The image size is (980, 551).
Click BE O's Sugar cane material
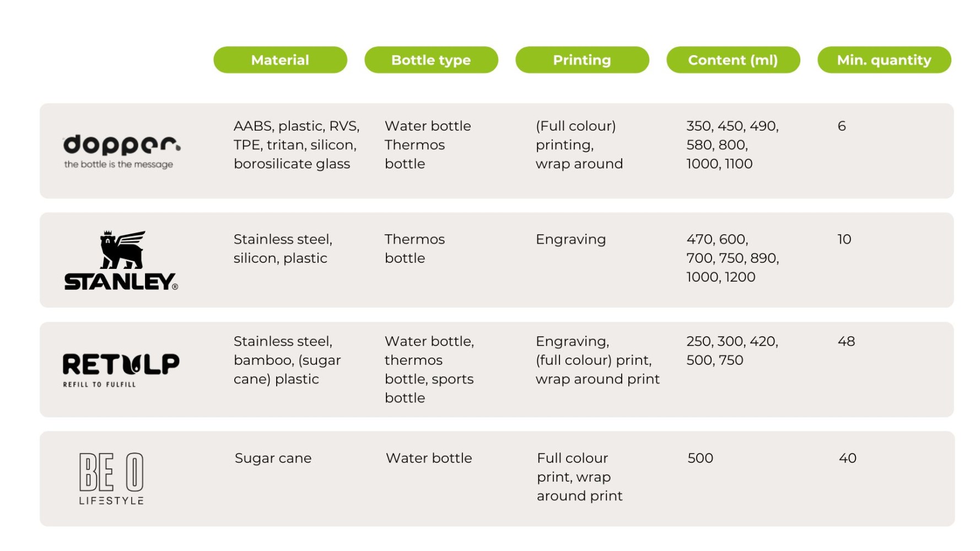pyautogui.click(x=273, y=458)
